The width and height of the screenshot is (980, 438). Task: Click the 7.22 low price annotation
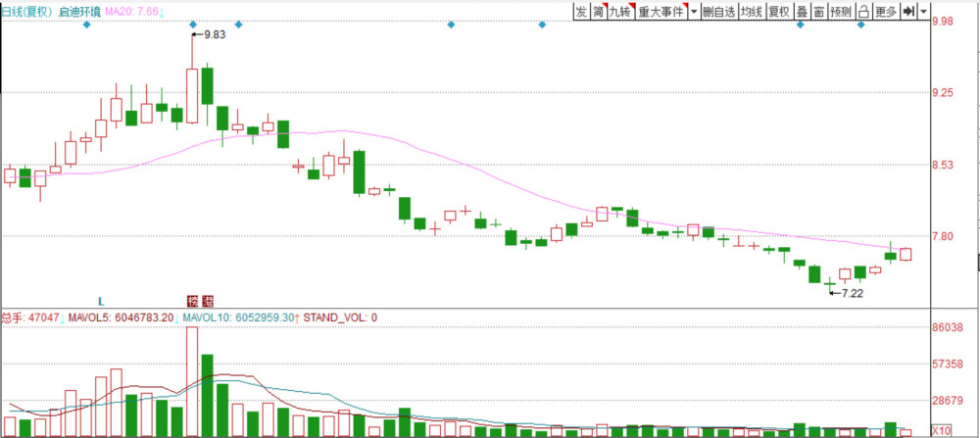pyautogui.click(x=853, y=293)
